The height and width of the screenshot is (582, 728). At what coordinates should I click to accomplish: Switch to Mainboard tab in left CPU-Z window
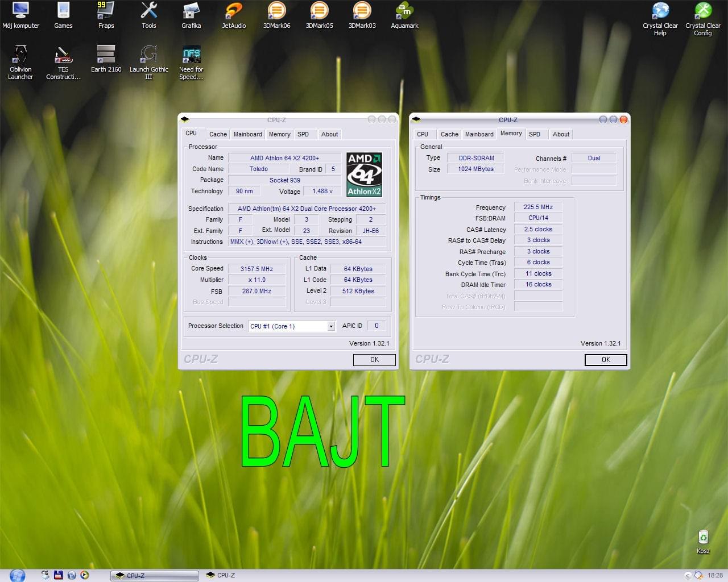tap(248, 134)
